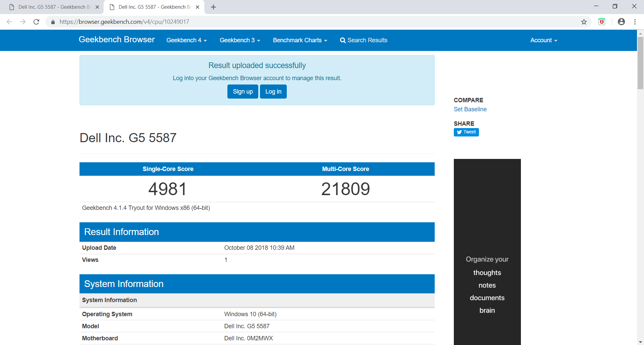Image resolution: width=644 pixels, height=345 pixels.
Task: Click the browser forward arrow
Action: point(23,22)
